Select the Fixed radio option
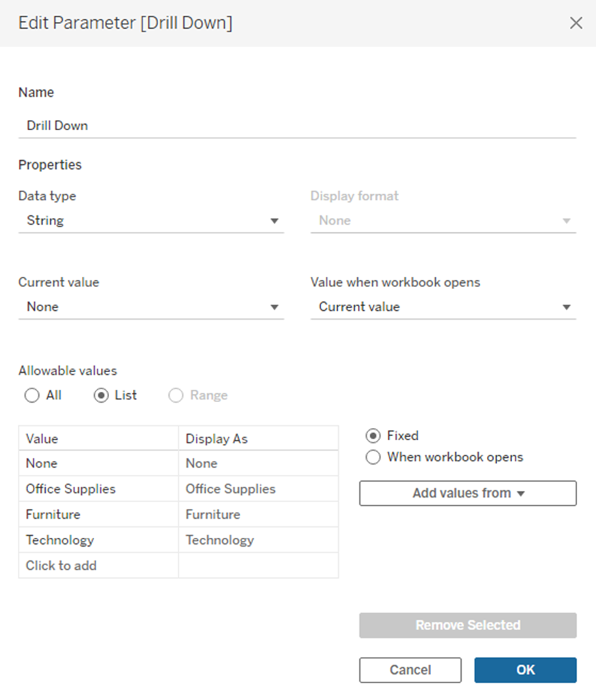596x700 pixels. tap(373, 436)
